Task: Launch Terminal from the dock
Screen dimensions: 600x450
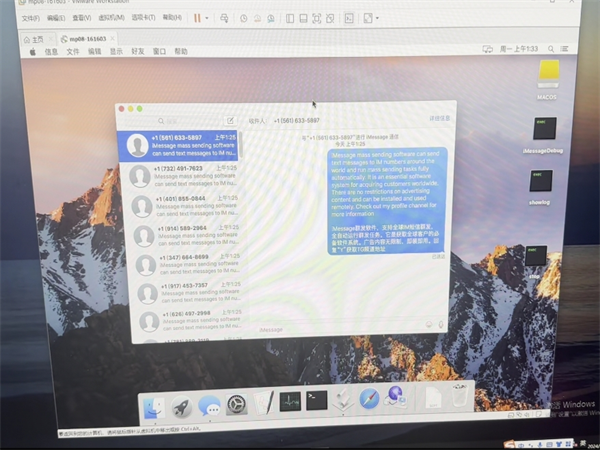Action: click(316, 402)
